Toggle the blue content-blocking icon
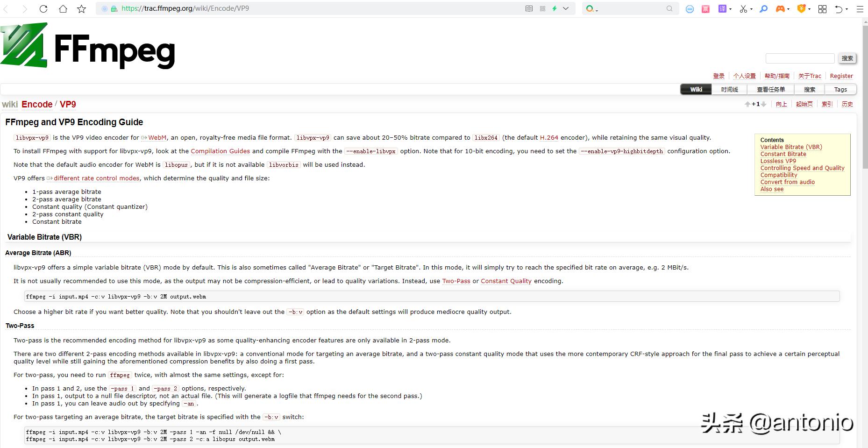 point(690,8)
